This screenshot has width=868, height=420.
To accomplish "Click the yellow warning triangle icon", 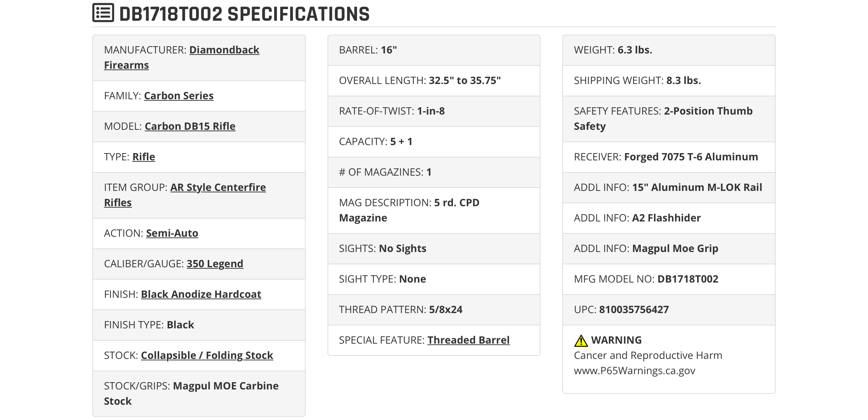I will point(581,341).
